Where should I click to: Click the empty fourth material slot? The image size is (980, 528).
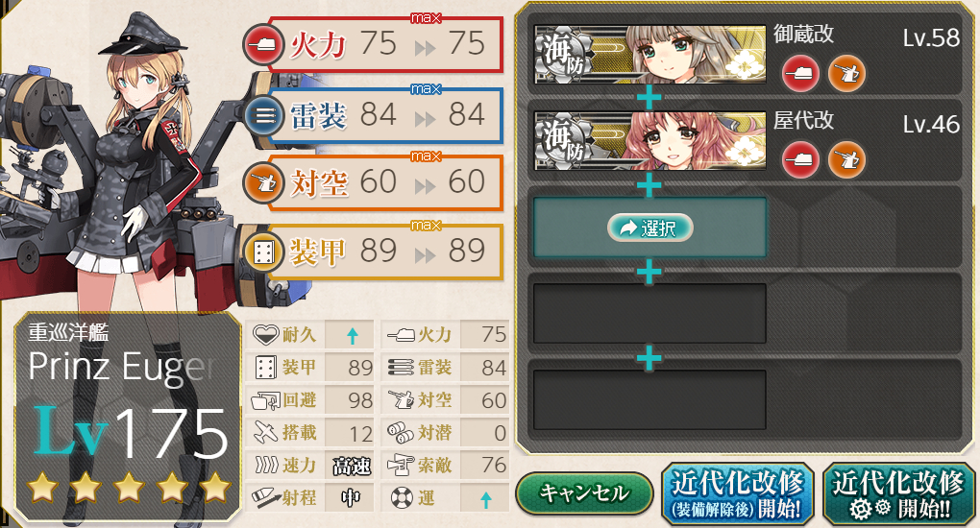(649, 313)
